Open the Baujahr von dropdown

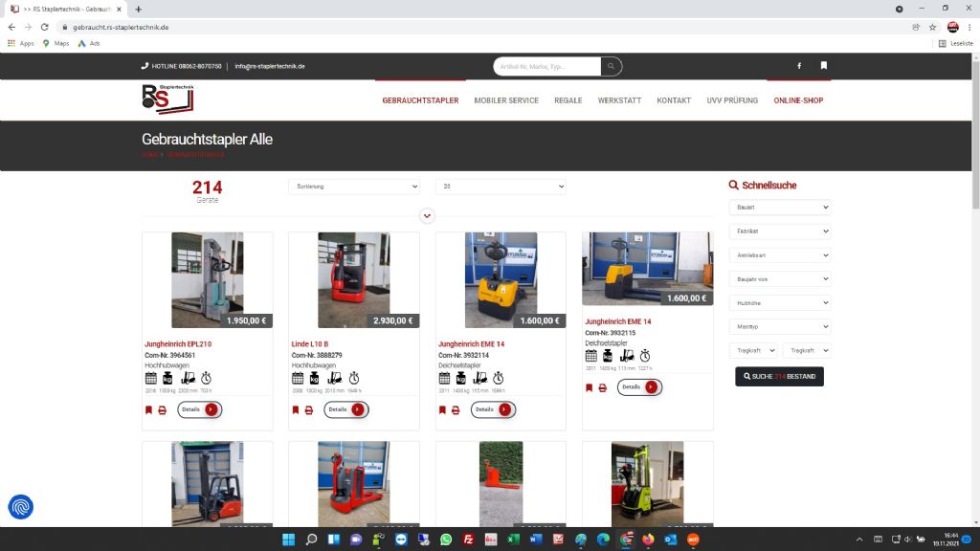pyautogui.click(x=780, y=278)
